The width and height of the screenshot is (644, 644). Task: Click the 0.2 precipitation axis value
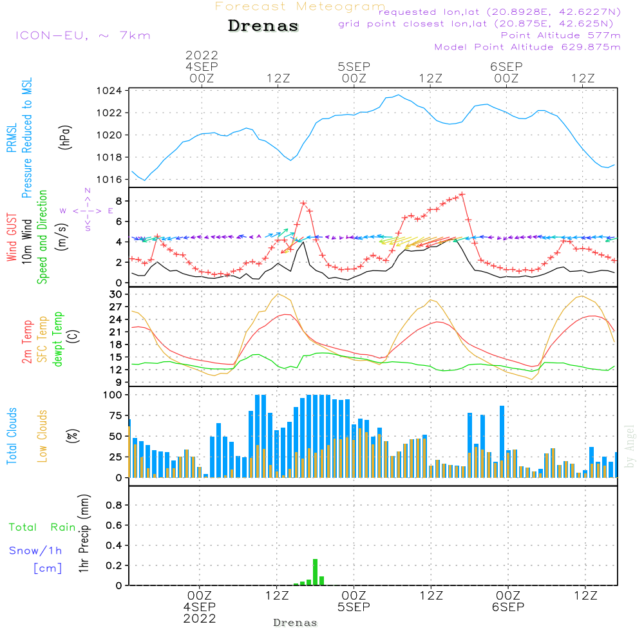114,565
